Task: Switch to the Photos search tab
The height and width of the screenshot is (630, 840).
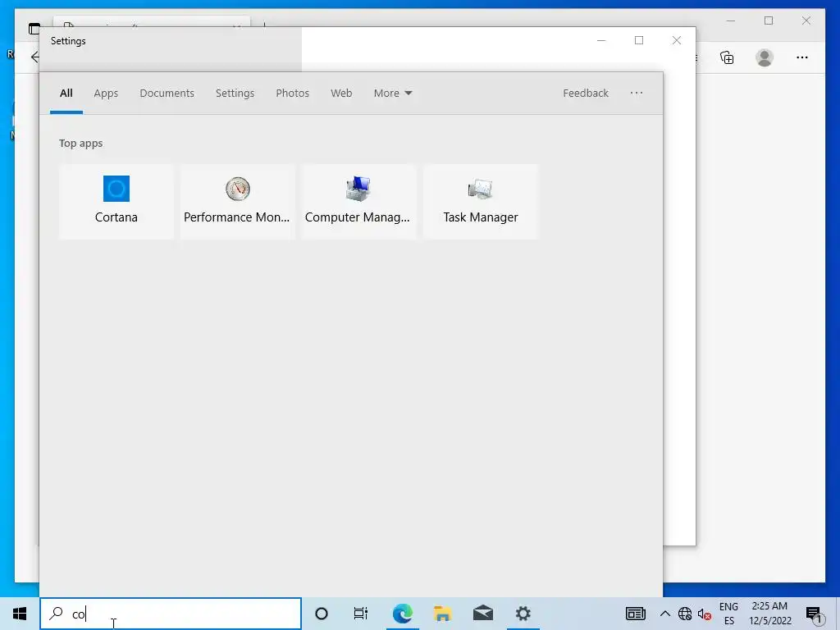Action: [x=293, y=94]
